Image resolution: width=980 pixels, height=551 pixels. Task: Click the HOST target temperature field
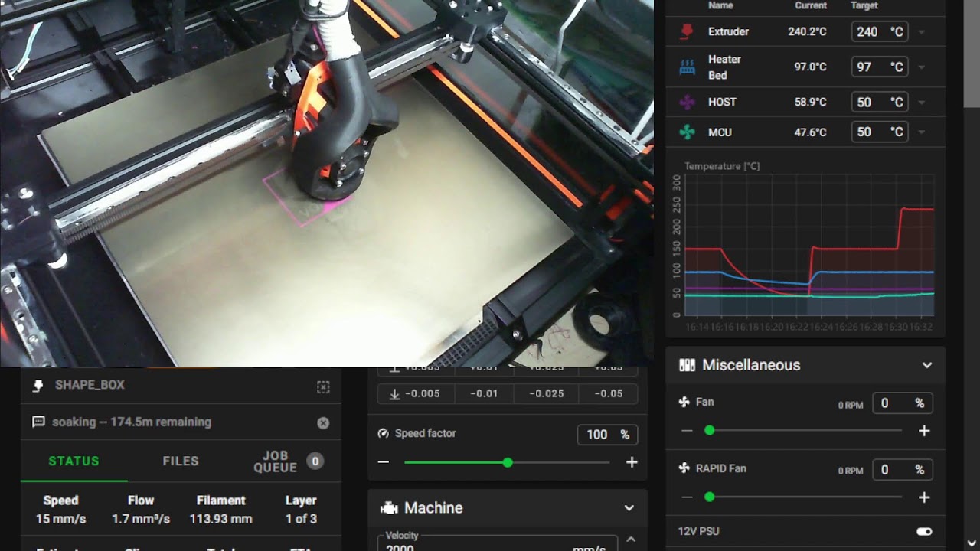coord(879,102)
